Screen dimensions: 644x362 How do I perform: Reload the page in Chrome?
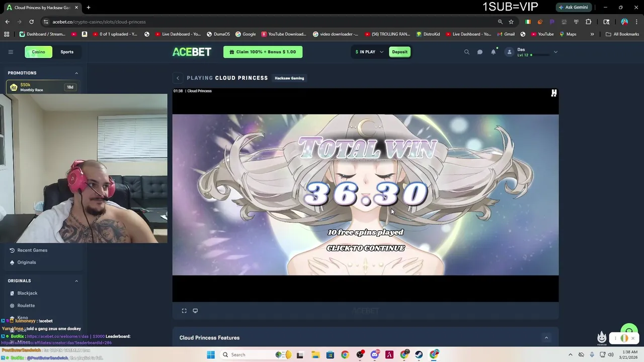pos(31,22)
